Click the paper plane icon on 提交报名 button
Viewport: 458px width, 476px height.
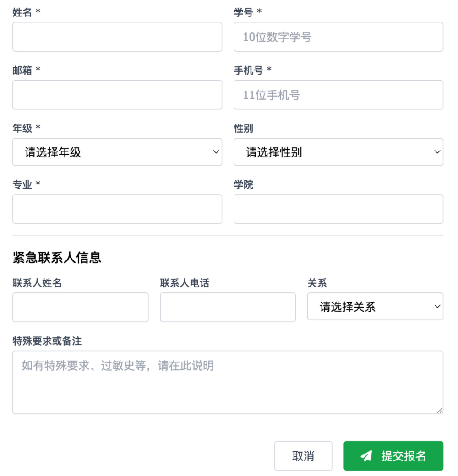pos(365,456)
